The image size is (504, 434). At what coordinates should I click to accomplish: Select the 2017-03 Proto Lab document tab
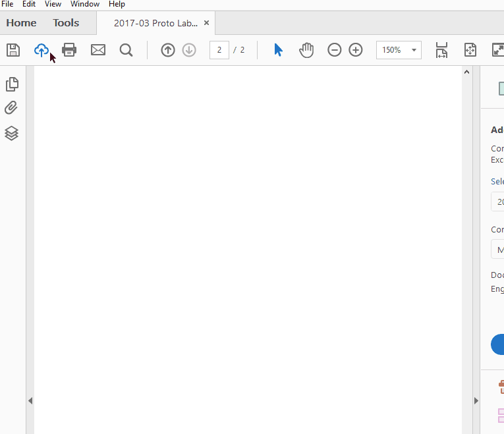pos(155,23)
